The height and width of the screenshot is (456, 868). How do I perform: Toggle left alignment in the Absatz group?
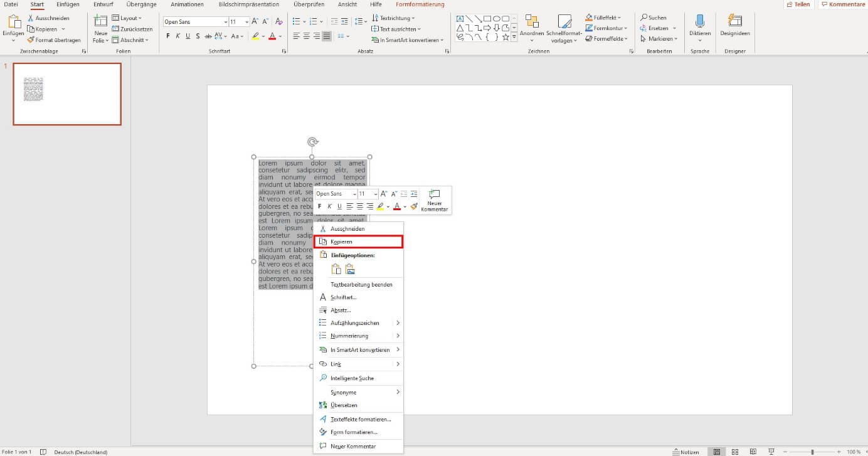click(x=297, y=36)
